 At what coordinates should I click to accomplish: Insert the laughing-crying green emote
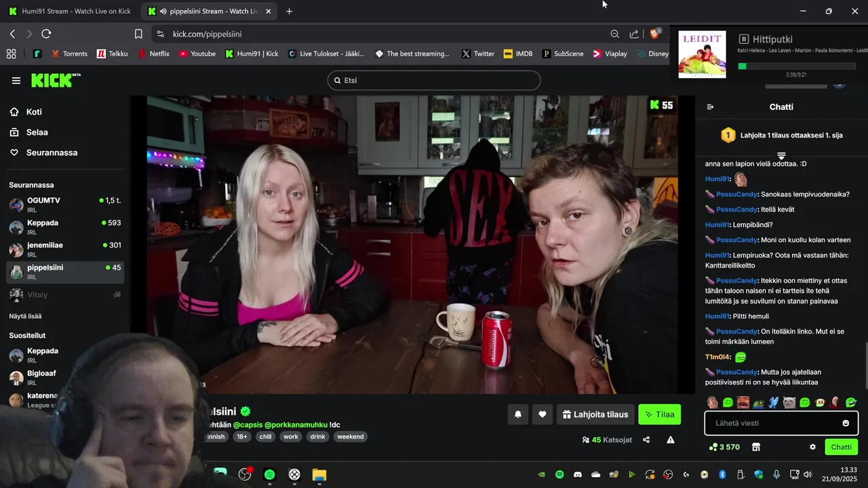tap(850, 403)
